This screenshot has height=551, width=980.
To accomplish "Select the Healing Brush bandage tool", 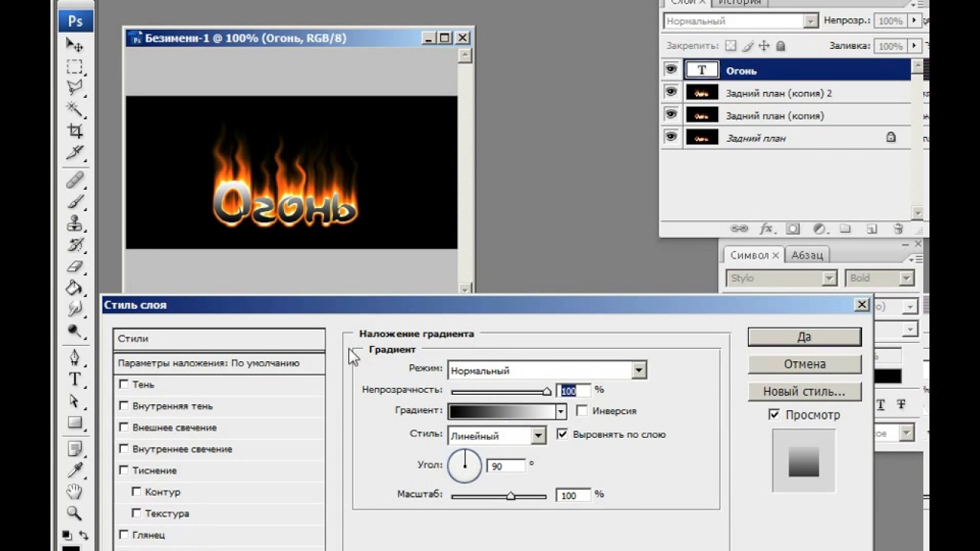I will click(x=74, y=181).
